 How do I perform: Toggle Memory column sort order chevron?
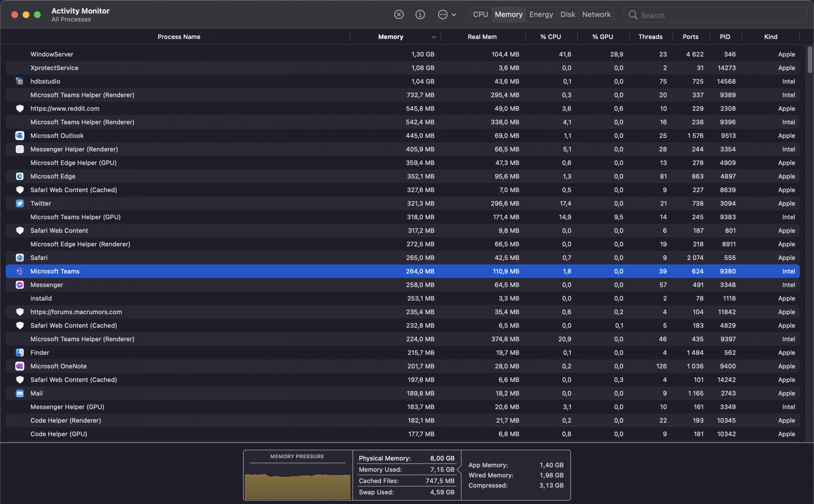[x=433, y=37]
